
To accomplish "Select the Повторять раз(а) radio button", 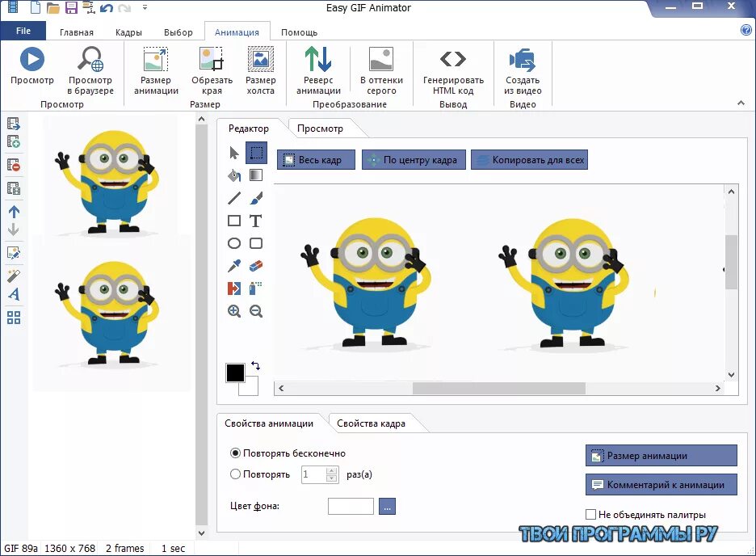I will coord(235,474).
